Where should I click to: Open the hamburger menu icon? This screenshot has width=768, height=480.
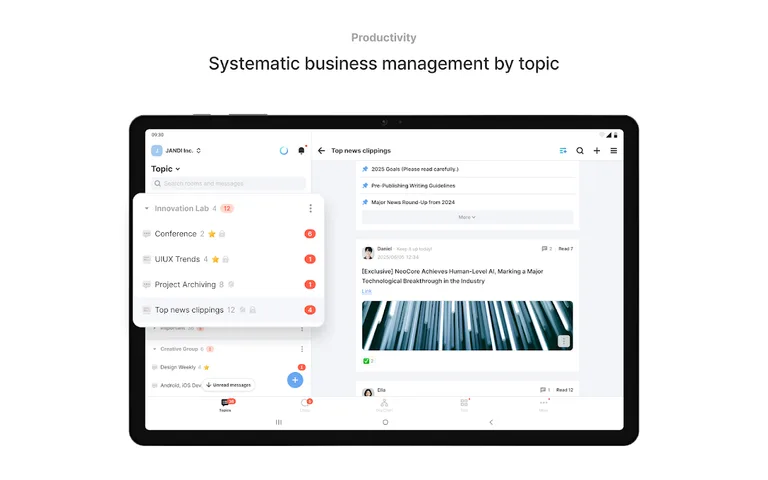pyautogui.click(x=613, y=151)
